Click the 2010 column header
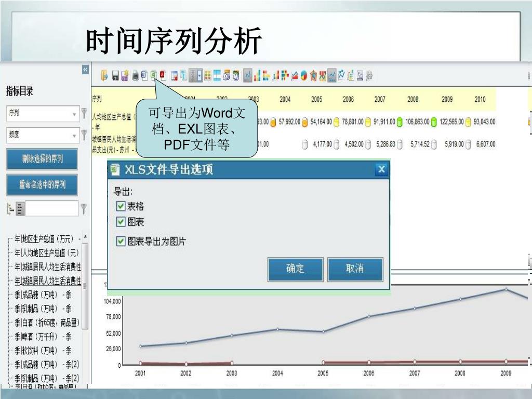This screenshot has width=532, height=399. pyautogui.click(x=480, y=99)
